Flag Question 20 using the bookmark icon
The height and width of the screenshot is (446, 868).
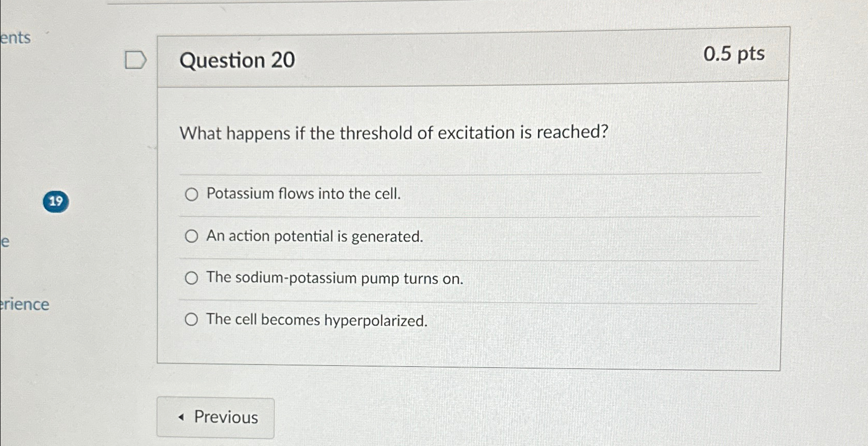point(135,60)
